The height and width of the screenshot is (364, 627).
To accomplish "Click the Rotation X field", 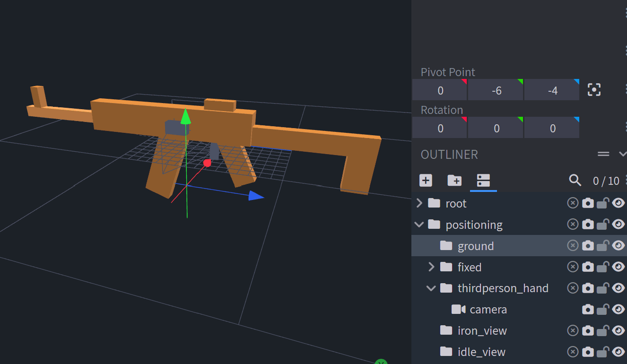I will tap(440, 128).
